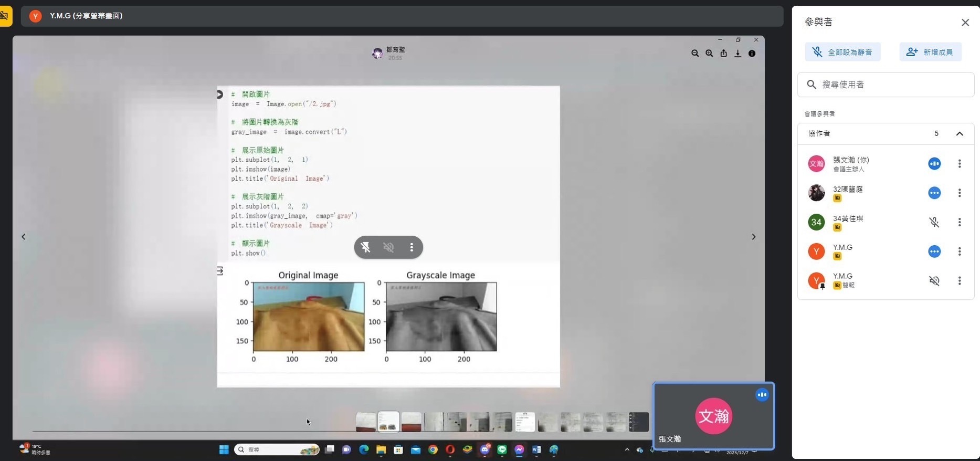Open File Explorer from the taskbar
Screen dimensions: 980x461
tap(381, 449)
